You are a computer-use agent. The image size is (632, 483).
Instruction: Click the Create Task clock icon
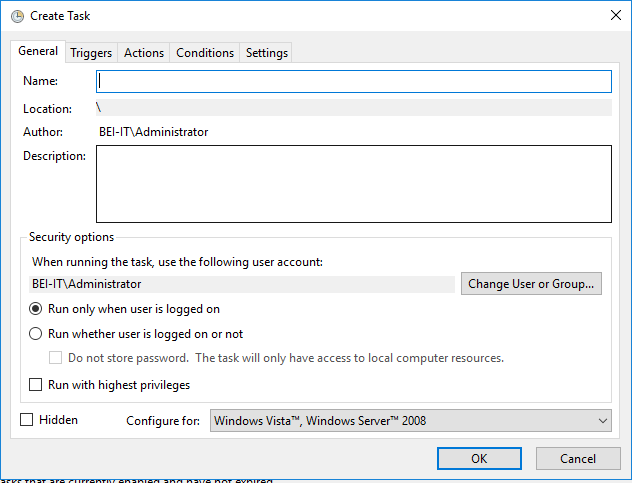click(x=17, y=16)
